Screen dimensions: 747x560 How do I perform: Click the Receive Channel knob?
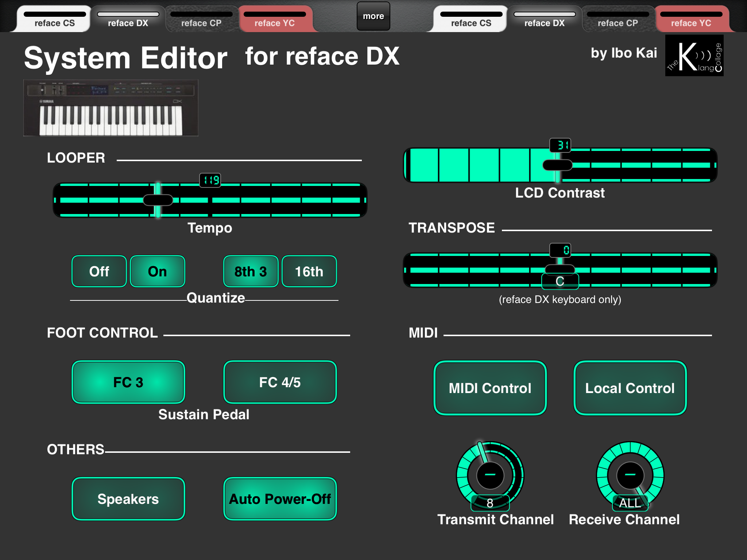[630, 475]
